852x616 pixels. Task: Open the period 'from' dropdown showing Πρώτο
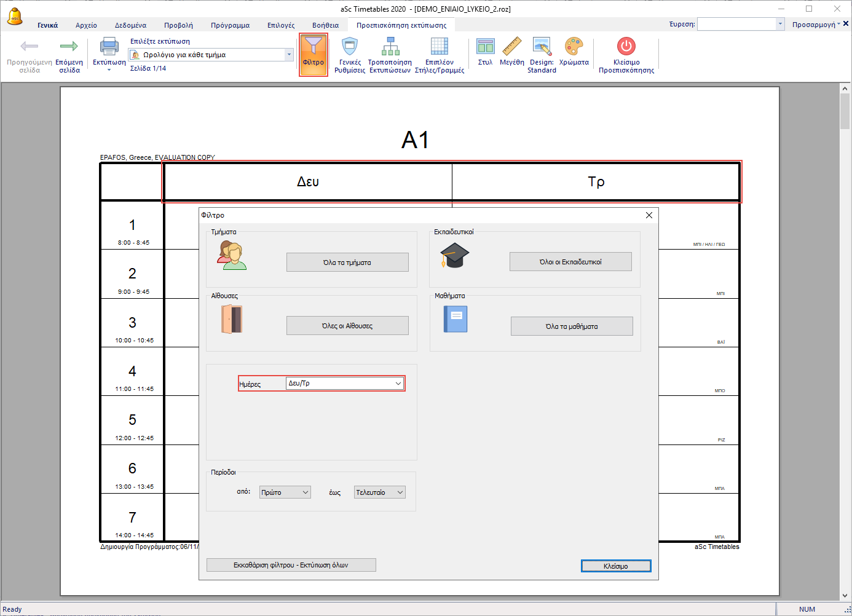click(x=305, y=492)
